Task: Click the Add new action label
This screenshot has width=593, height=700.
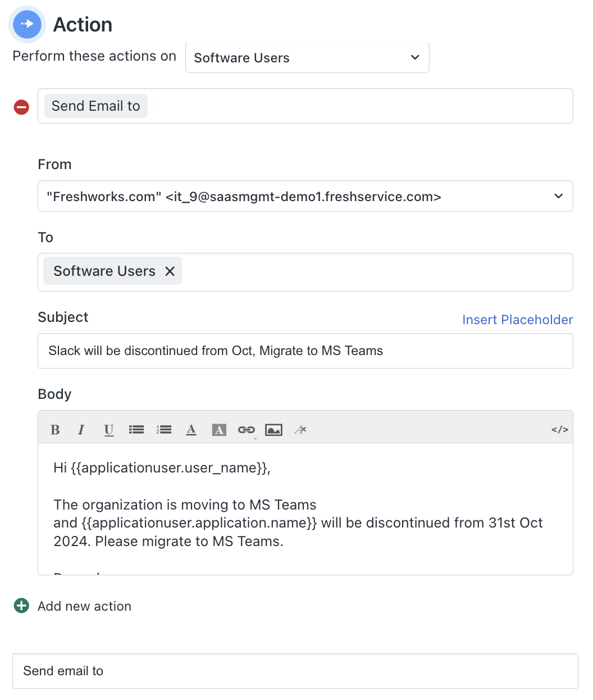Action: (84, 606)
